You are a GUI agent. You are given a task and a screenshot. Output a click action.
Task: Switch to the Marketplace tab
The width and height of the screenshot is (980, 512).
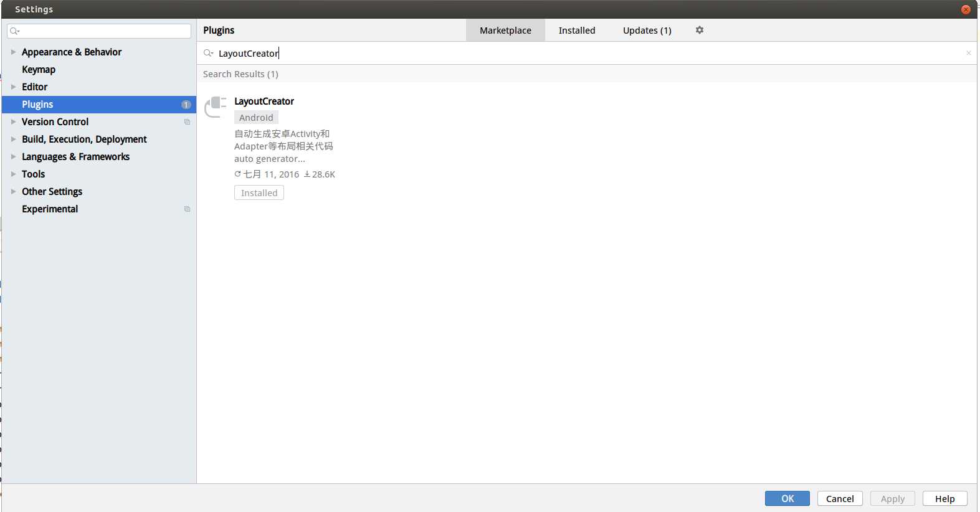505,30
